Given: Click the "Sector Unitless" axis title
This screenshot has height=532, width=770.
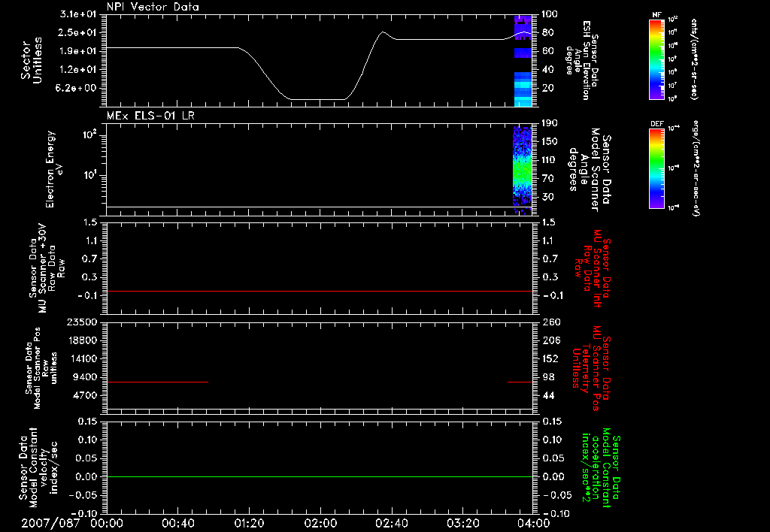Looking at the screenshot, I should coord(32,60).
